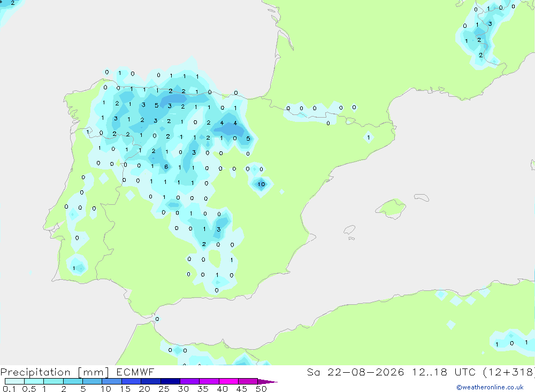Click the 'ECMWF' model label

tap(135, 372)
